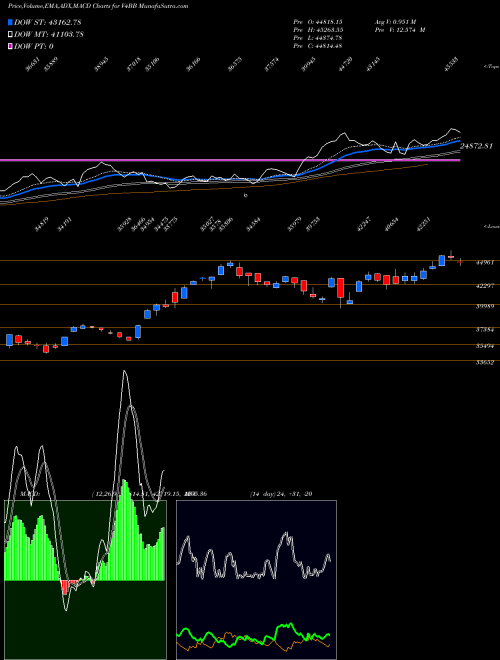500x660 pixels.
Task: Click the green MACD histogram panel
Action: pos(85,580)
